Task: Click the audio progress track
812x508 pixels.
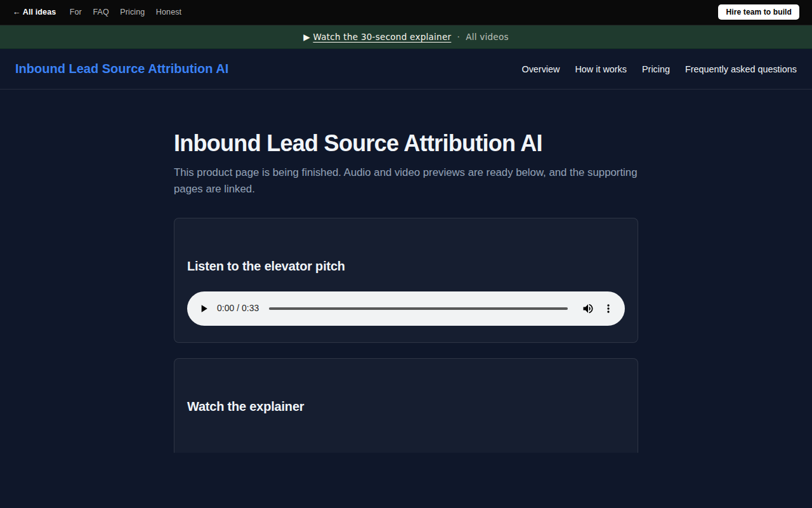Action: 418,309
